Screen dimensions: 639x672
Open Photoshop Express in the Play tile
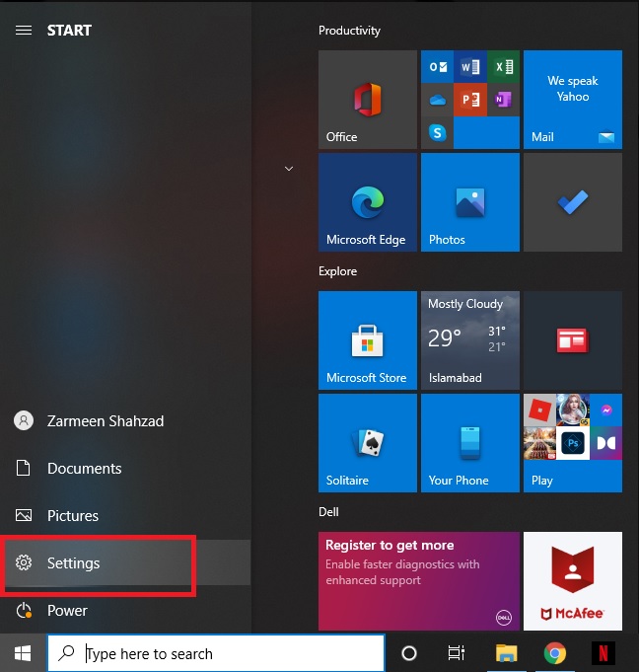pyautogui.click(x=573, y=443)
